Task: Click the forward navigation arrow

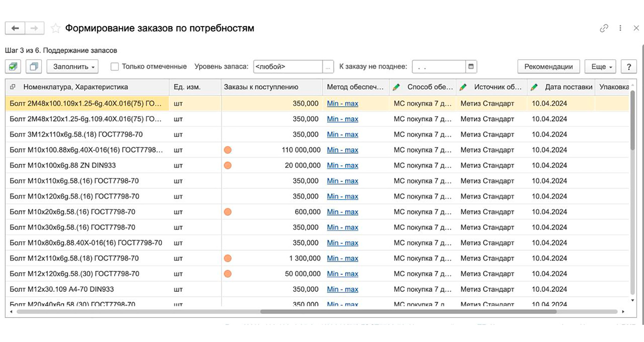Action: [35, 28]
